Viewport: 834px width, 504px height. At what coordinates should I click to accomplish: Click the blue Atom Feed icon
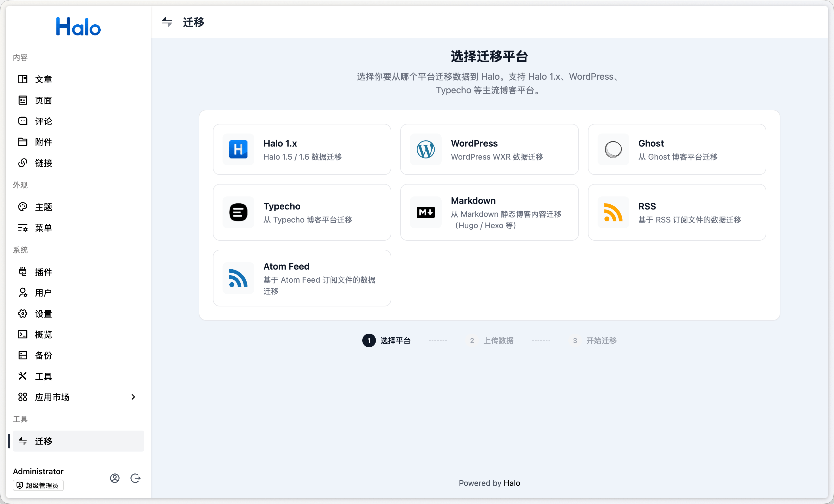click(x=238, y=278)
